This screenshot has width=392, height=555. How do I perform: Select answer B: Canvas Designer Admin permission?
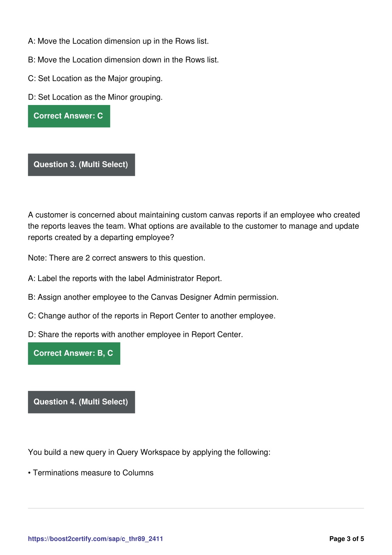tap(153, 297)
